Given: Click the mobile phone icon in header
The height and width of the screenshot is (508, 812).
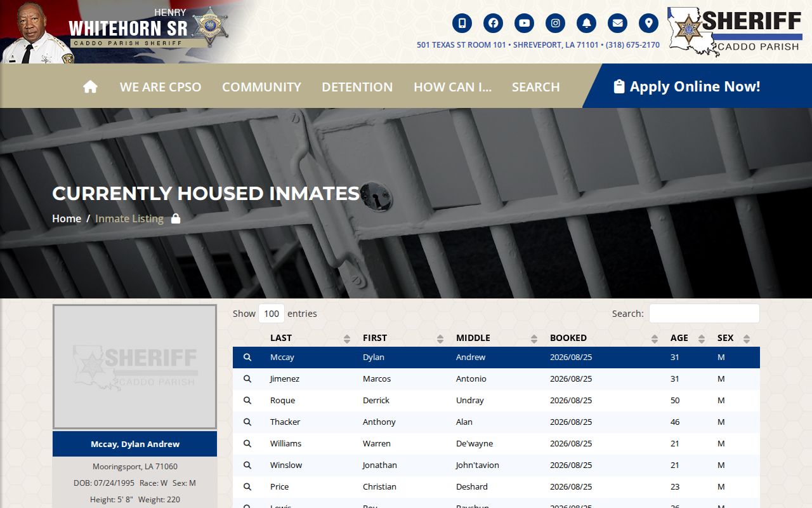Looking at the screenshot, I should 462,23.
